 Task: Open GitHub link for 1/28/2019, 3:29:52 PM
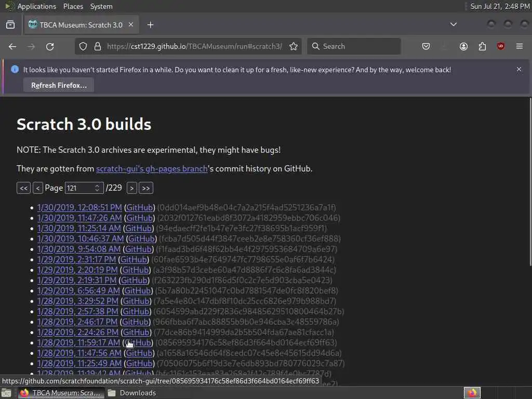tap(136, 301)
